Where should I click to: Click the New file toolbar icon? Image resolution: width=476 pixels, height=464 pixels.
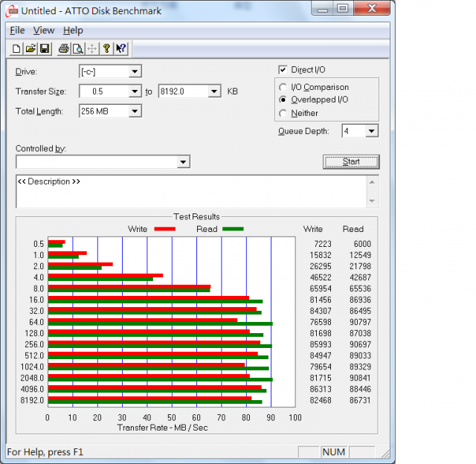(x=16, y=48)
